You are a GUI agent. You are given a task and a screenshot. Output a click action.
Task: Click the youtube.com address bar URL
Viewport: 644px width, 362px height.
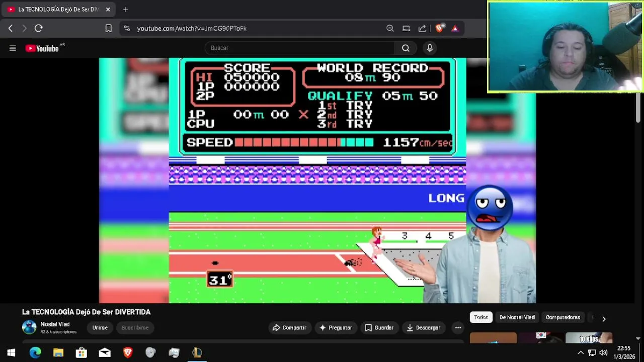coord(192,28)
